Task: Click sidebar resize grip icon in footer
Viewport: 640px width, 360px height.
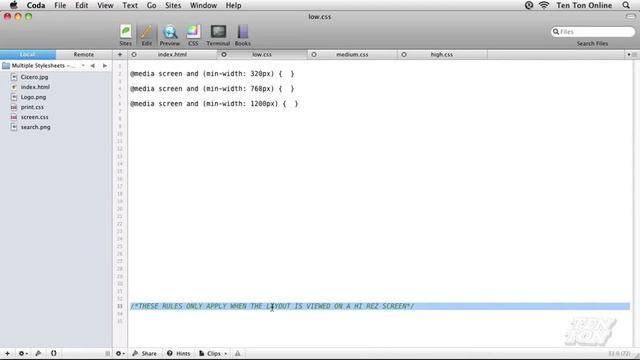Action: [107, 353]
